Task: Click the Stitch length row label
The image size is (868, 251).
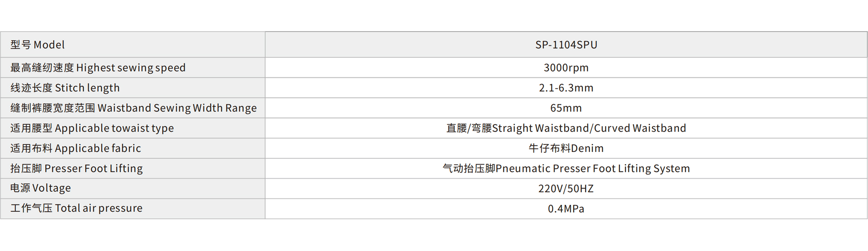Action: point(65,88)
